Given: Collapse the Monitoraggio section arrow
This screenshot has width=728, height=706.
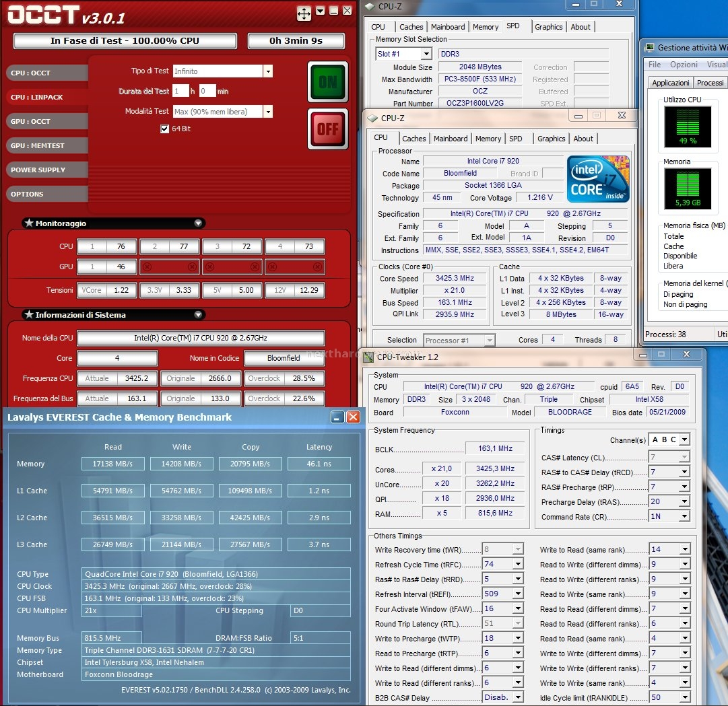Looking at the screenshot, I should pos(198,223).
